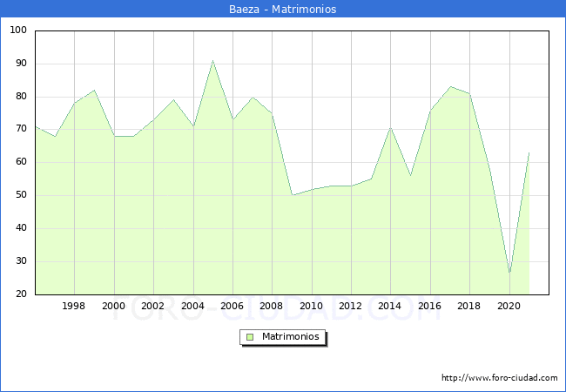This screenshot has height=392, width=566.
Task: Click x-axis year 2012
Action: pos(351,306)
